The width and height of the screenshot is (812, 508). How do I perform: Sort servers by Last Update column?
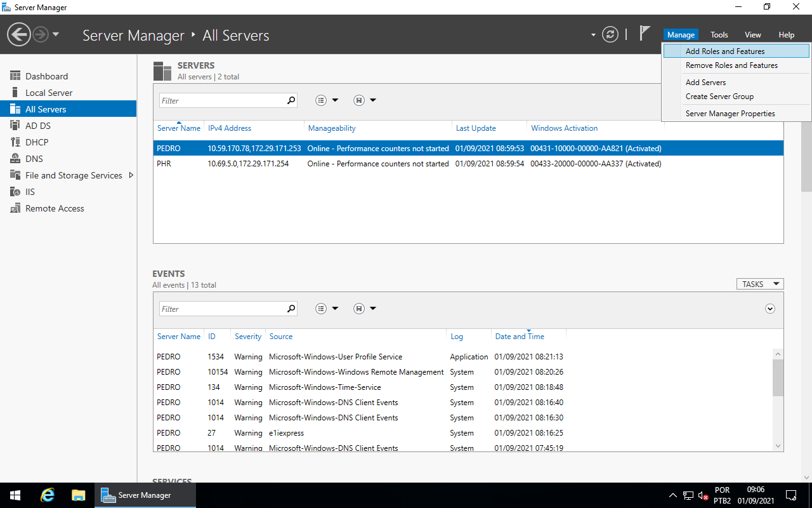(476, 128)
